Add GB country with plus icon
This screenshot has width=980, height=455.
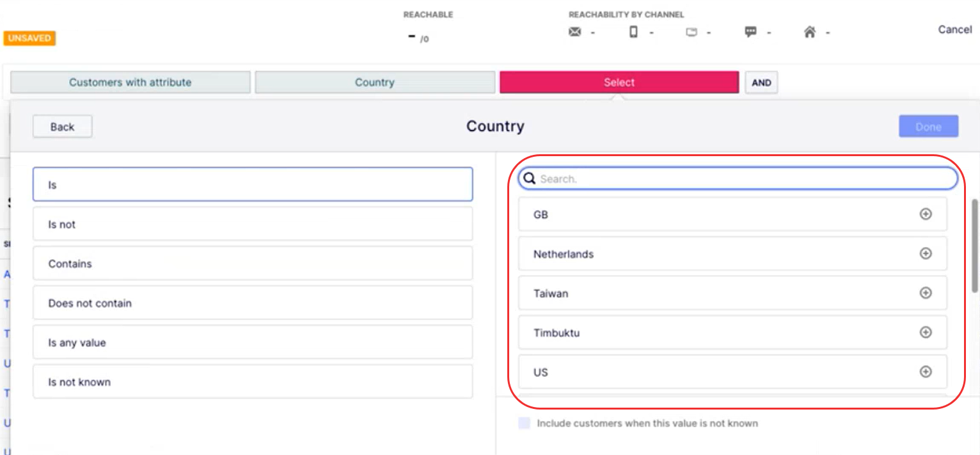pos(925,214)
